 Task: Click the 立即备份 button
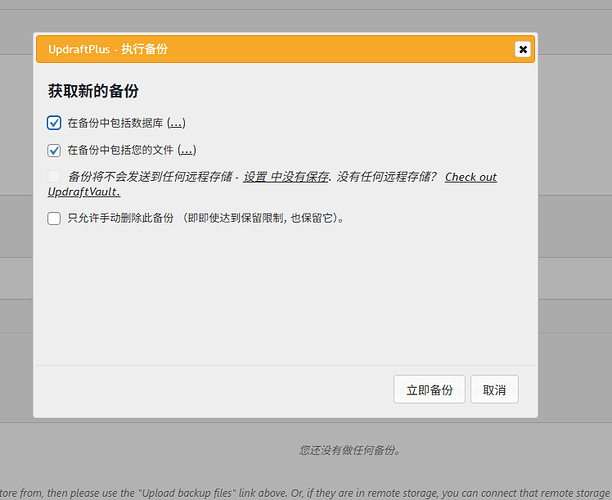click(x=429, y=390)
